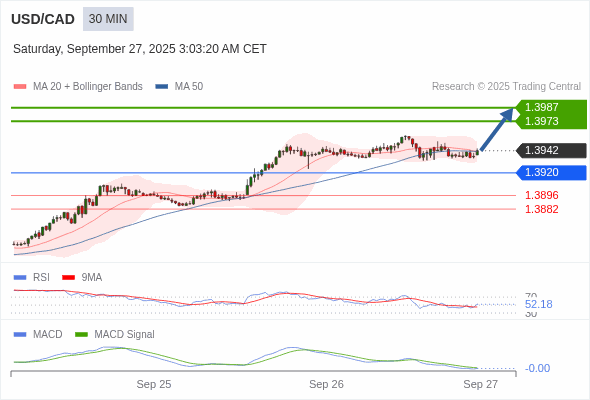Screen dimensions: 590x400
Task: Click the blue upward forecast arrow
Action: (x=497, y=129)
